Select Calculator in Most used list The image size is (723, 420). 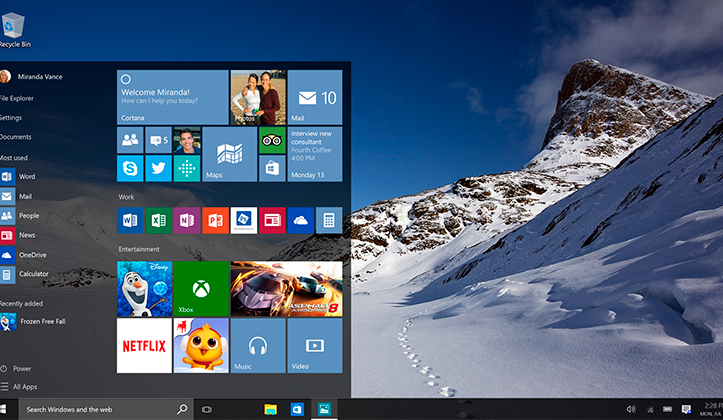coord(32,274)
